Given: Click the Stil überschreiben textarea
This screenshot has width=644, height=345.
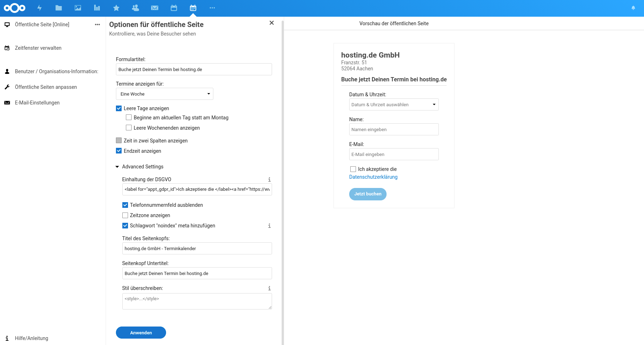Looking at the screenshot, I should [197, 301].
